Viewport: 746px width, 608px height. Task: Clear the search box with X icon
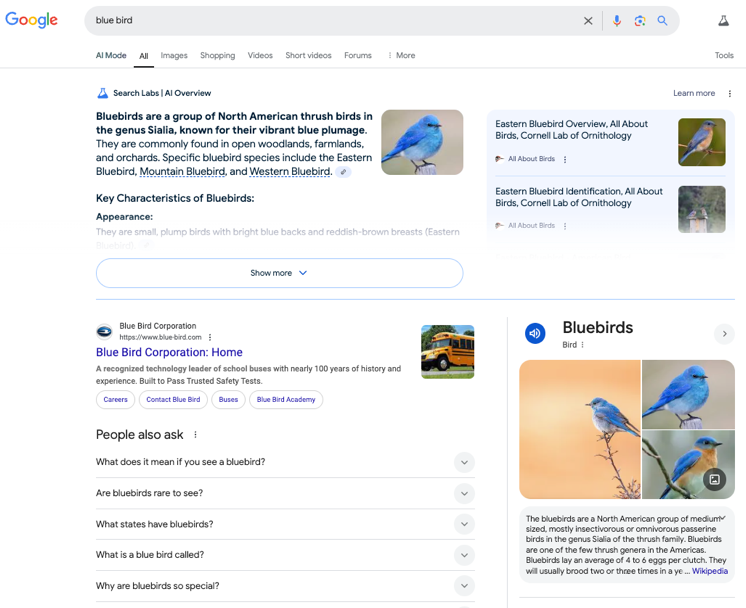tap(588, 21)
